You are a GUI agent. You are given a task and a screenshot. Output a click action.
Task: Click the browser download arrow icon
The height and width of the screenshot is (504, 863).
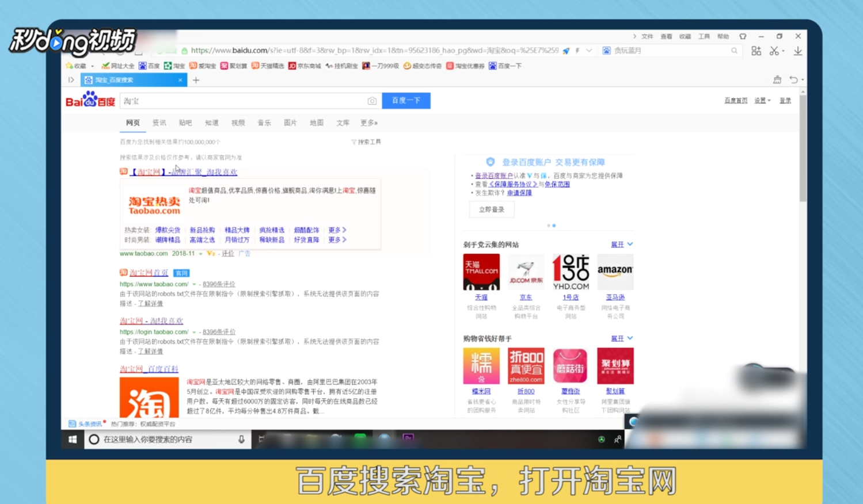(x=798, y=51)
